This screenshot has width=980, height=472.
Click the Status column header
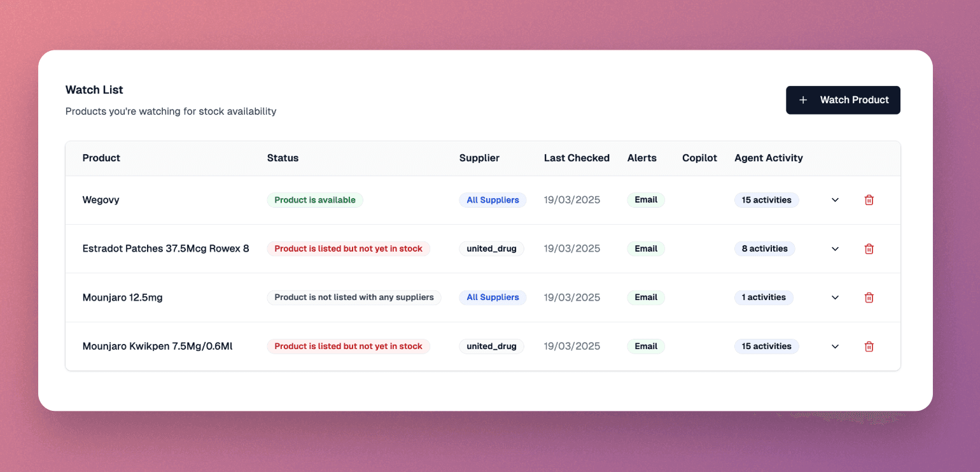[283, 158]
